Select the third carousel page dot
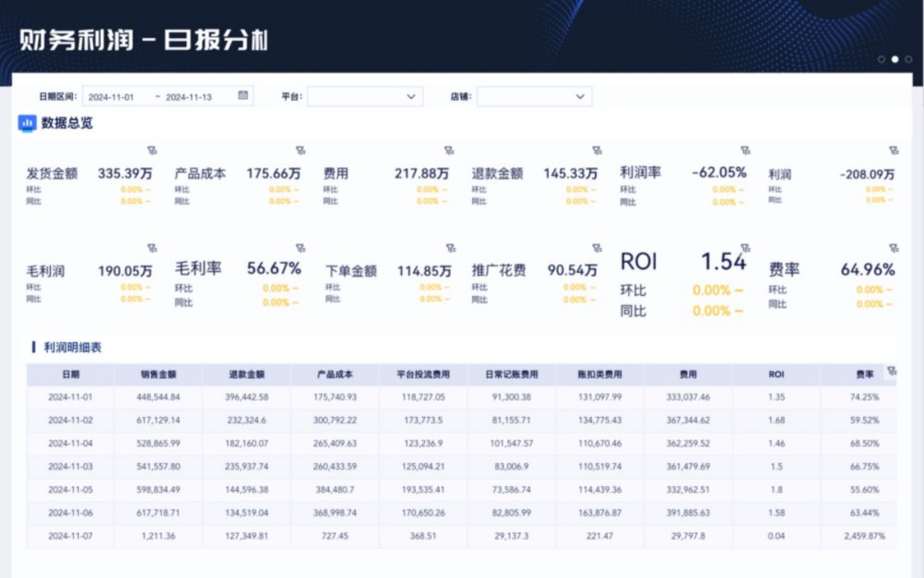 click(x=909, y=59)
